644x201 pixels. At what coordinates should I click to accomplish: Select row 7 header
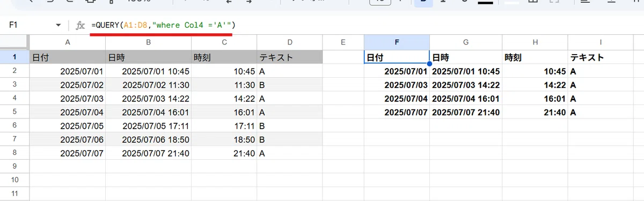(14, 139)
